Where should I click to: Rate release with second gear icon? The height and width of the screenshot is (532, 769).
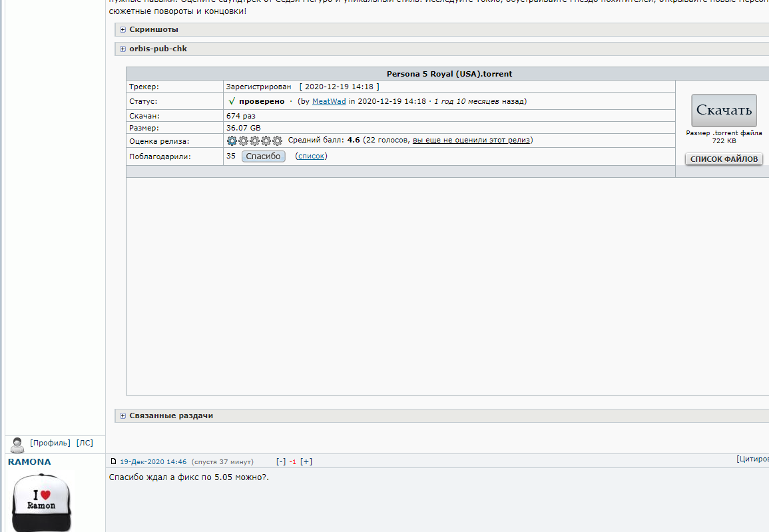pyautogui.click(x=243, y=140)
